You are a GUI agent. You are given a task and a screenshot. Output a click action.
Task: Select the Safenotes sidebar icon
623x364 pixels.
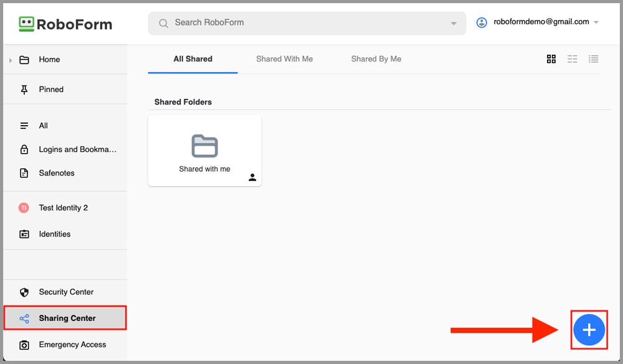pos(24,173)
